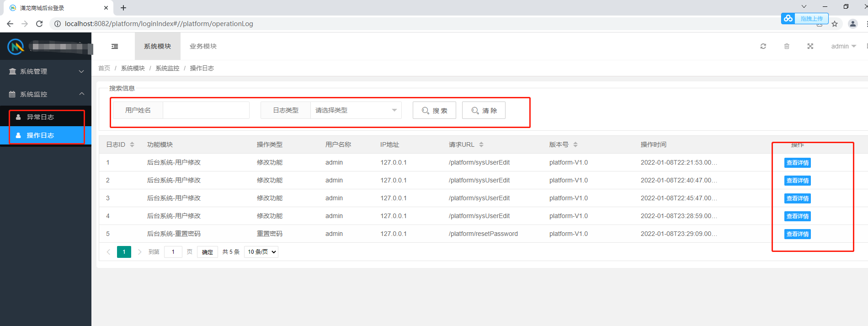
Task: Open the 10 条/页 page size dropdown
Action: [x=261, y=252]
